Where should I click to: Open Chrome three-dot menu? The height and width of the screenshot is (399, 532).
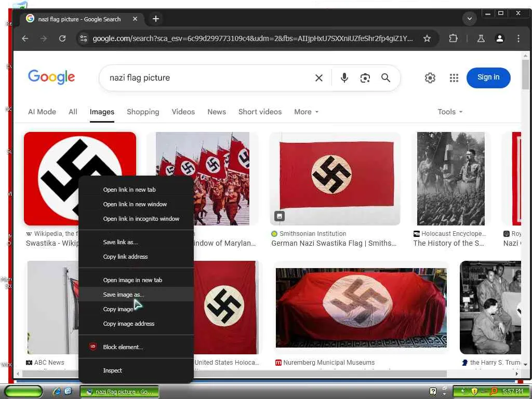click(x=518, y=38)
